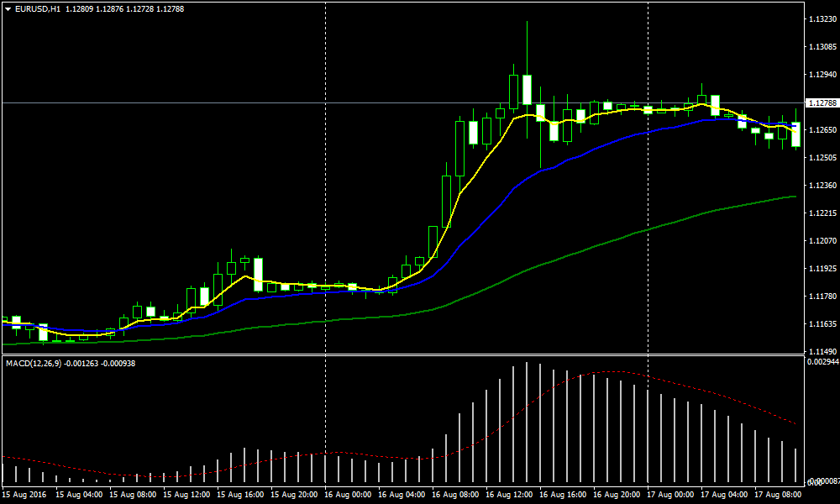Click the rightmost candle on the chart

tap(795, 134)
